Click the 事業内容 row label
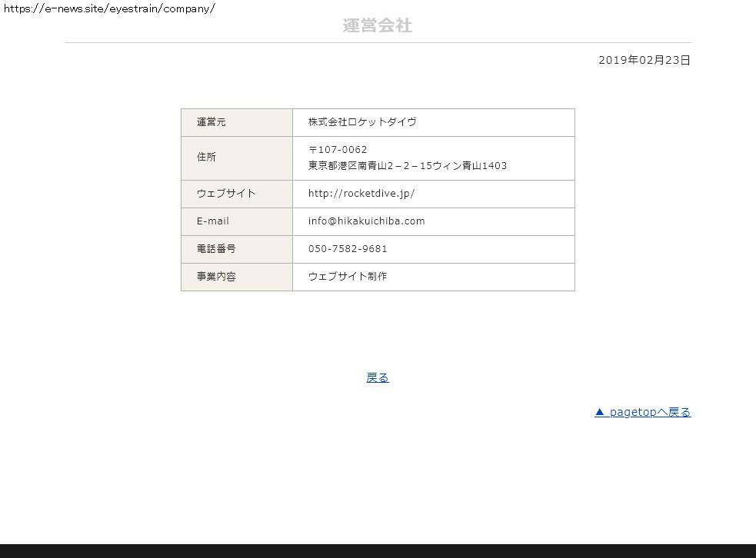Viewport: 756px width, 558px height. 216,277
